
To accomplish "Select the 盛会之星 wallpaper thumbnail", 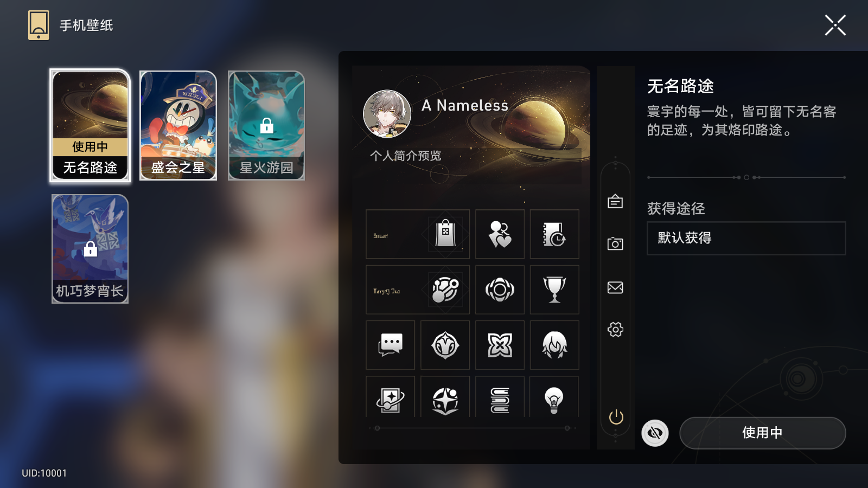I will coord(178,125).
